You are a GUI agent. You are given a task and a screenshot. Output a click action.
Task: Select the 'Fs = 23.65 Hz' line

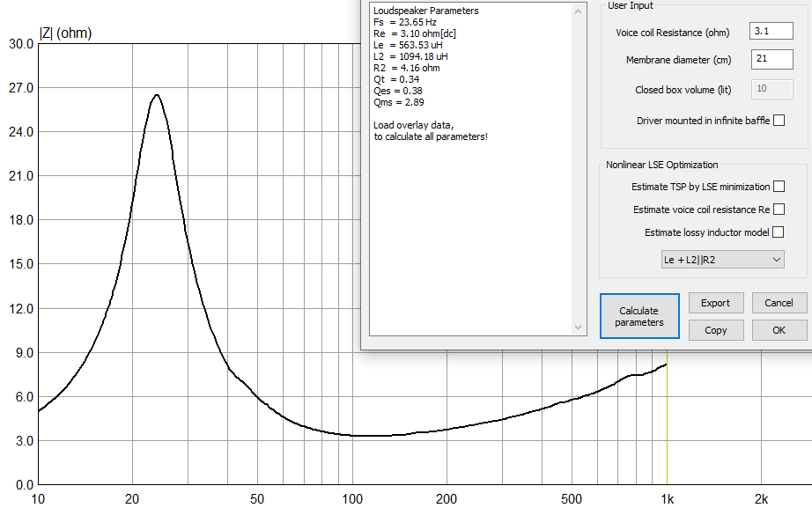pos(405,22)
